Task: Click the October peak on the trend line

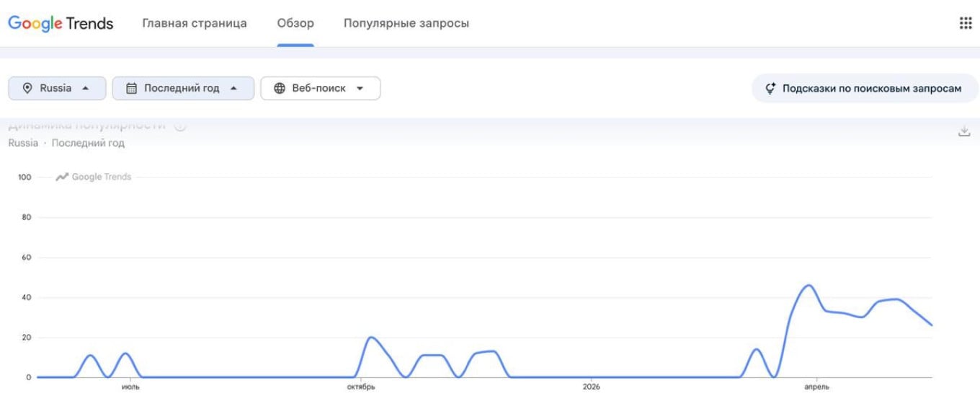Action: coord(370,337)
